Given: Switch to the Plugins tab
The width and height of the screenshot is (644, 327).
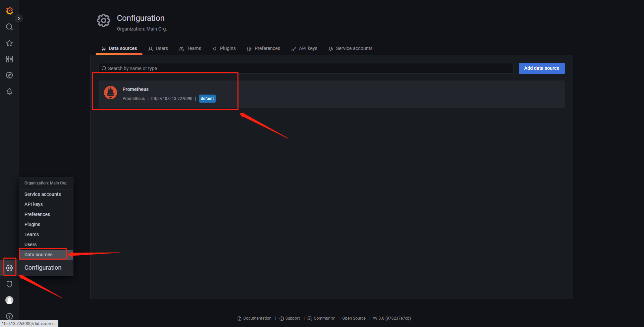Looking at the screenshot, I should pos(224,49).
